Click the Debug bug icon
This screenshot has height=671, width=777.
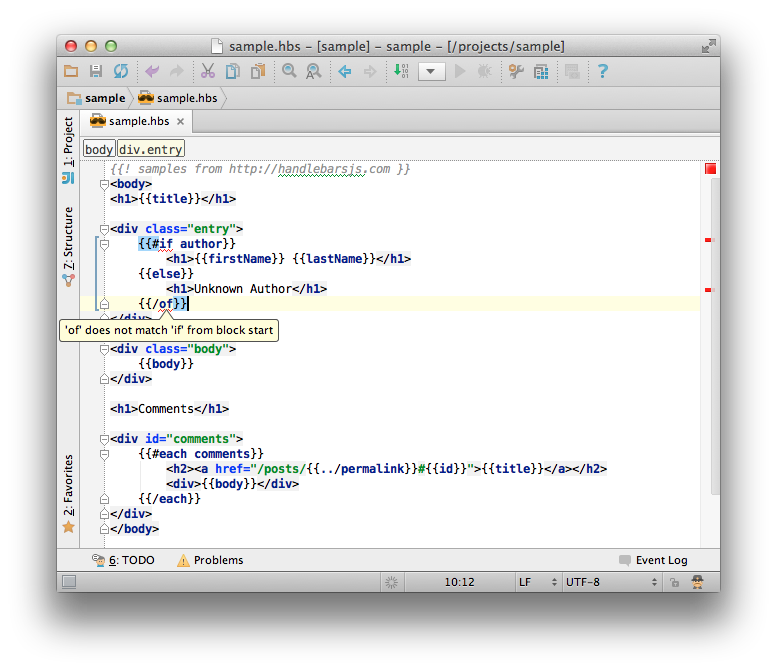pos(484,71)
